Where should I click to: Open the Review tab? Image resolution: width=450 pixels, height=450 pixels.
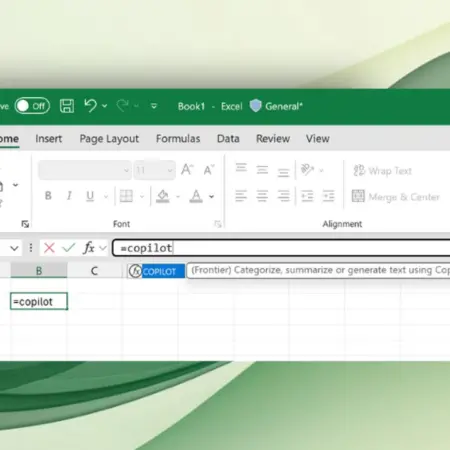[273, 139]
